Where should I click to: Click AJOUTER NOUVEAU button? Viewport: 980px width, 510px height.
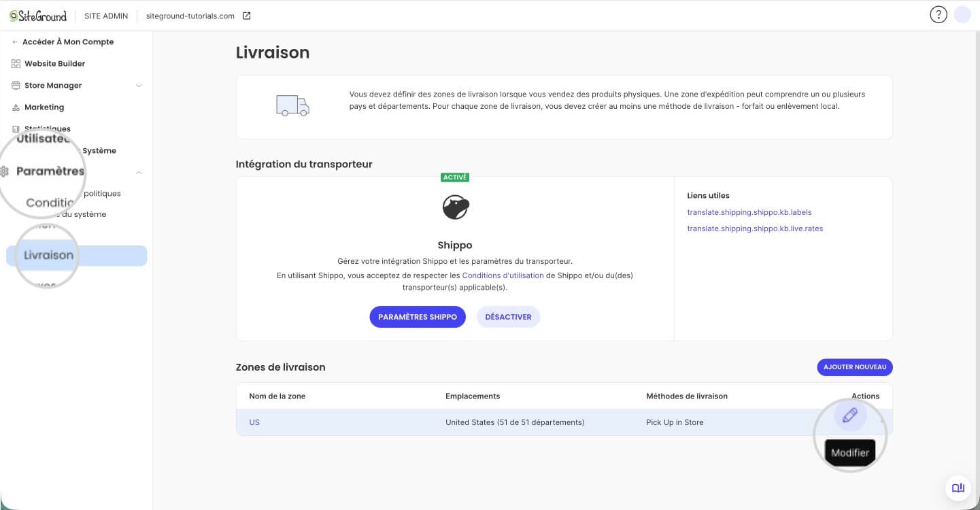(855, 367)
